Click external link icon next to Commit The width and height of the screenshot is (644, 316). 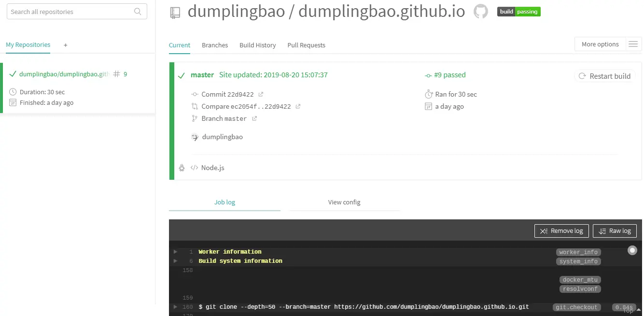261,94
